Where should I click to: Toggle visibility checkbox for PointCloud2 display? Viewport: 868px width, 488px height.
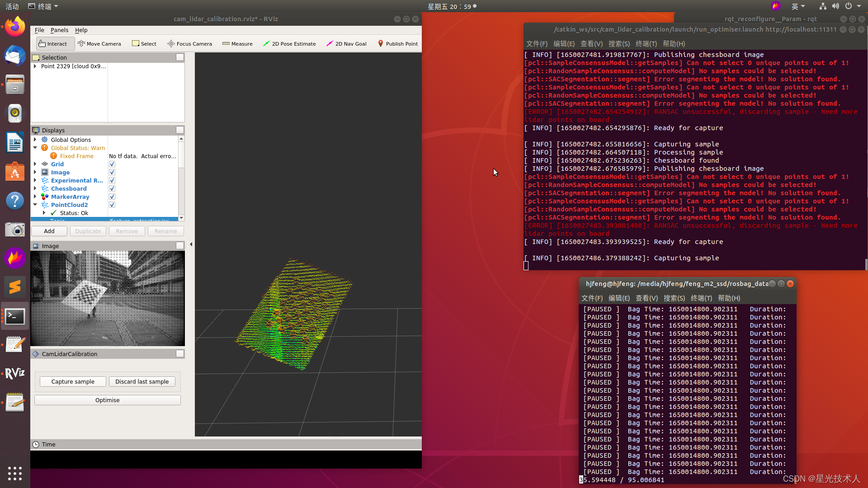click(x=112, y=204)
